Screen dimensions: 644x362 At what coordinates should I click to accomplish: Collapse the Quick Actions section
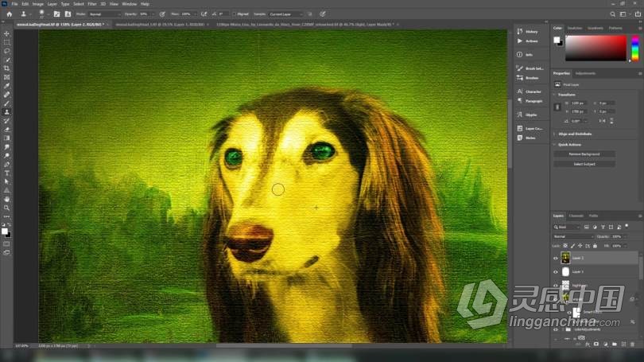[554, 145]
